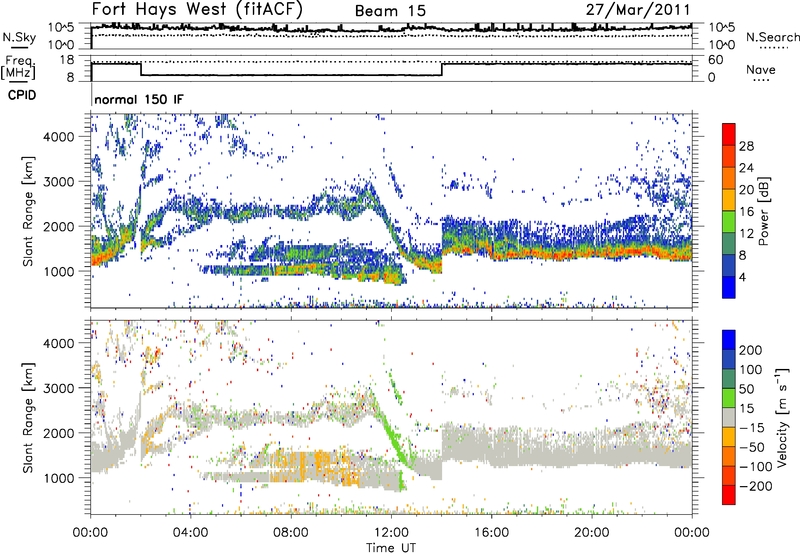The height and width of the screenshot is (554, 800).
Task: Click the gray segment of velocity color bar
Action: coord(729,418)
